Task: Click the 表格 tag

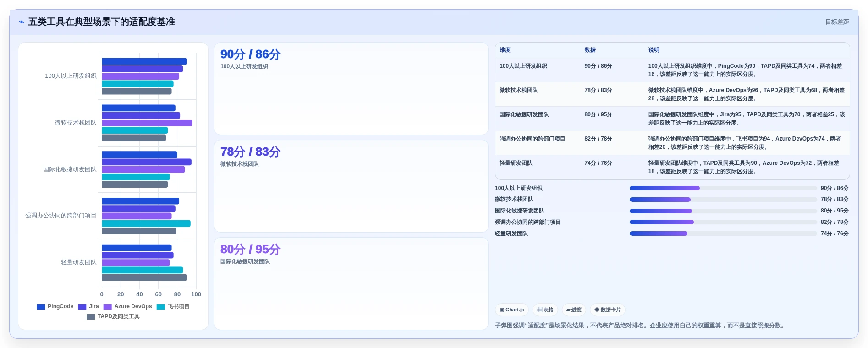Action: [x=545, y=310]
